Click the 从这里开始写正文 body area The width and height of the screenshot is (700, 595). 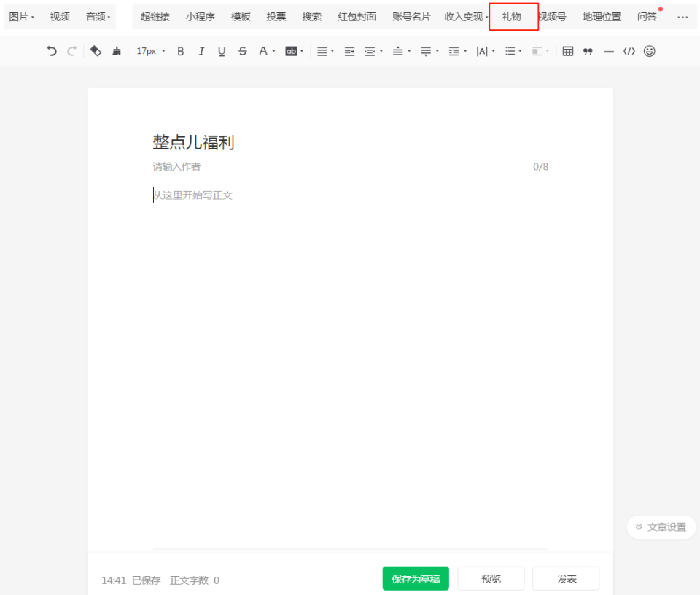tap(192, 195)
